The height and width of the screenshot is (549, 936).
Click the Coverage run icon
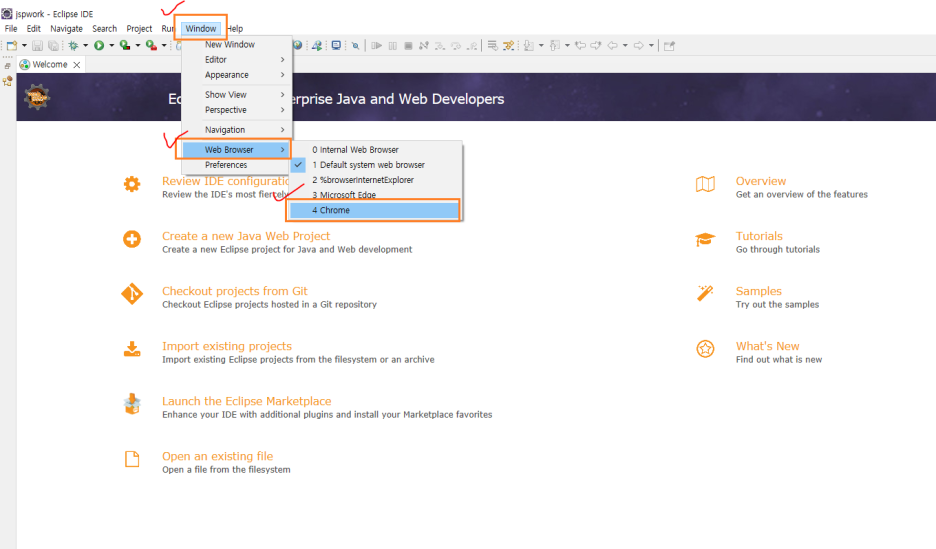(125, 45)
